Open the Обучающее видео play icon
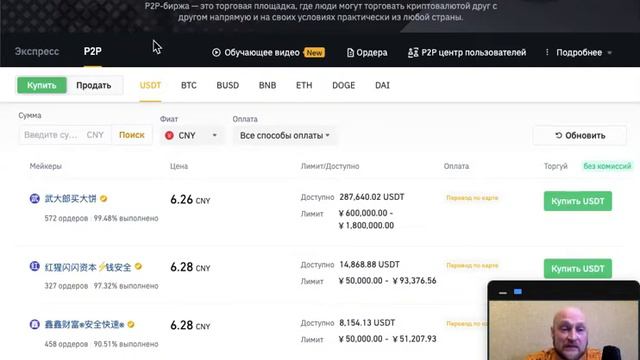Image resolution: width=640 pixels, height=360 pixels. (x=216, y=53)
